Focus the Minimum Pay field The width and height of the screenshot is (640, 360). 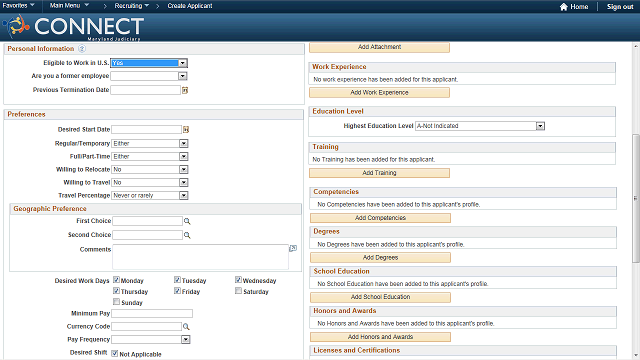pyautogui.click(x=152, y=313)
